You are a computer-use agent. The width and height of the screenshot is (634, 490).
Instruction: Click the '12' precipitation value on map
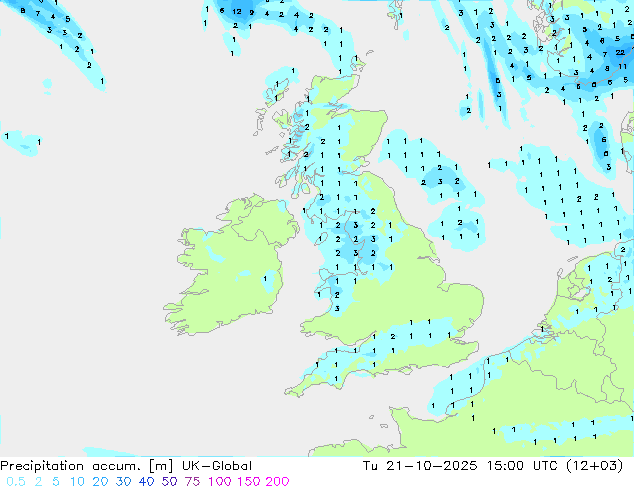pos(237,11)
